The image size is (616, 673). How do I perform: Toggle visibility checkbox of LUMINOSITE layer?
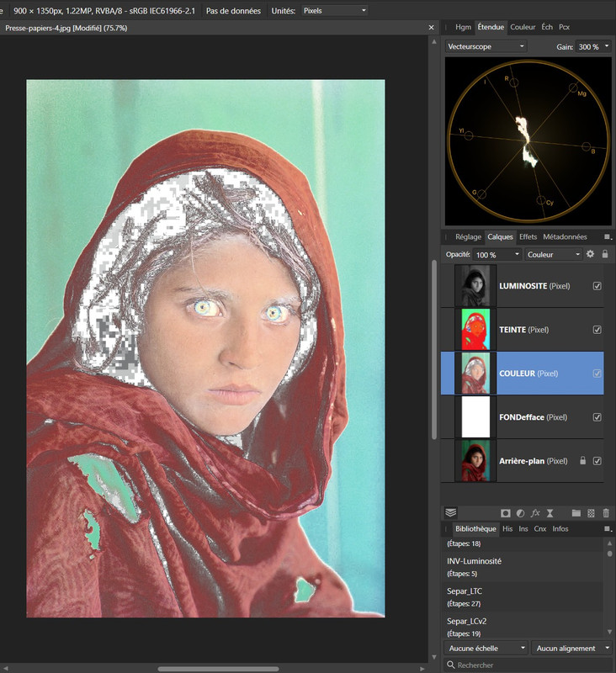(597, 286)
